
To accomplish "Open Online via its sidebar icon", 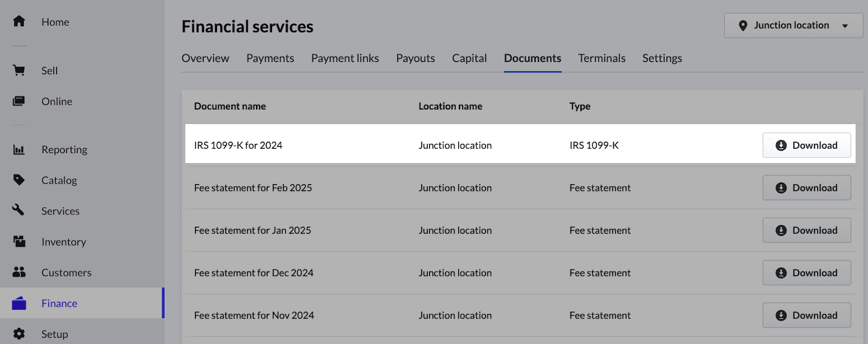I will [19, 101].
